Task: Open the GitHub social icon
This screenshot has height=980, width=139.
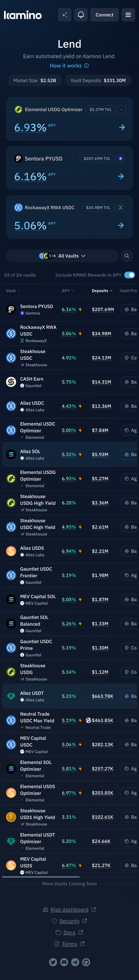Action: [86, 962]
